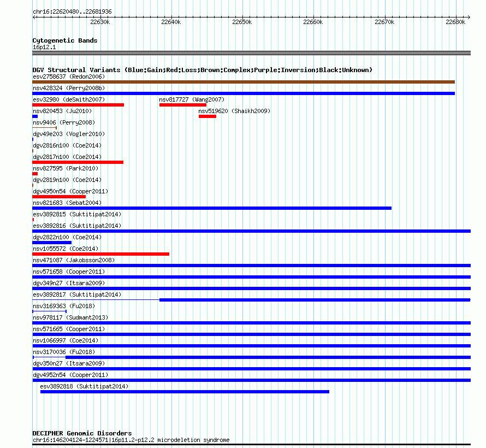
Task: Click the nsv519620 (Shaikh2009) label
Action: (x=234, y=111)
